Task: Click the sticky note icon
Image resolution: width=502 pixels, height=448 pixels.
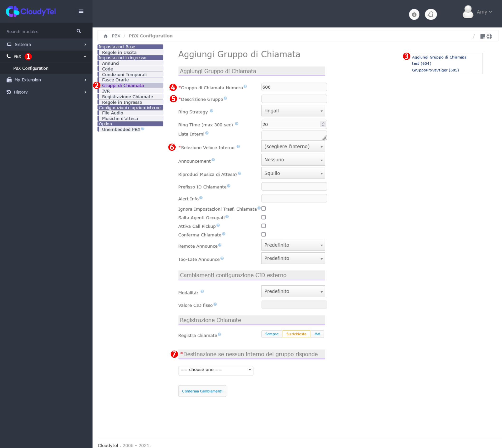Action: tap(482, 36)
